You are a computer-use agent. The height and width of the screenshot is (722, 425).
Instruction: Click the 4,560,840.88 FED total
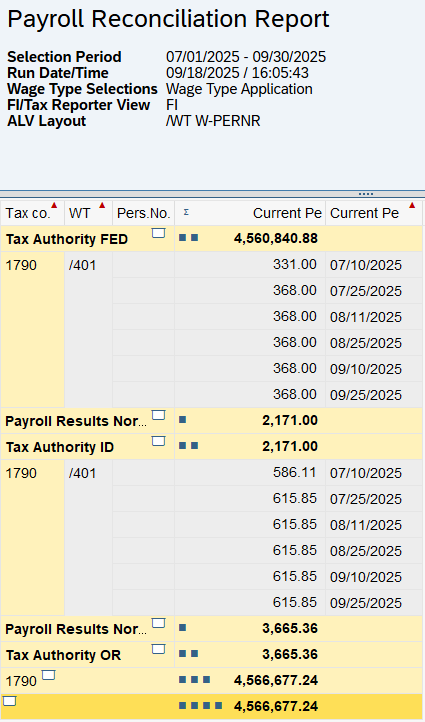(x=275, y=239)
